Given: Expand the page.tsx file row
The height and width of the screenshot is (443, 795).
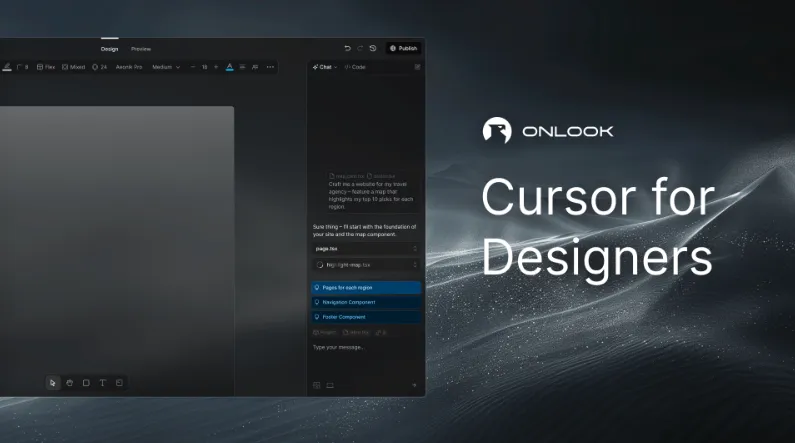Looking at the screenshot, I should click(366, 249).
